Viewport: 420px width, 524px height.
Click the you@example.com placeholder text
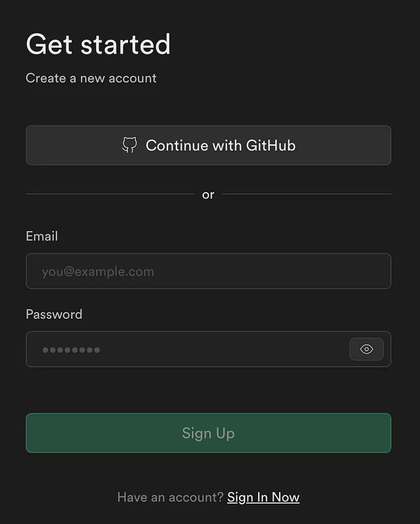(x=98, y=271)
